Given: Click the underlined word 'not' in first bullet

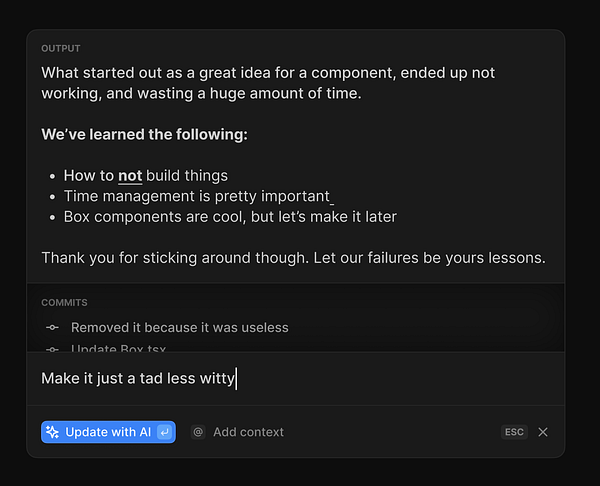Looking at the screenshot, I should click(130, 176).
